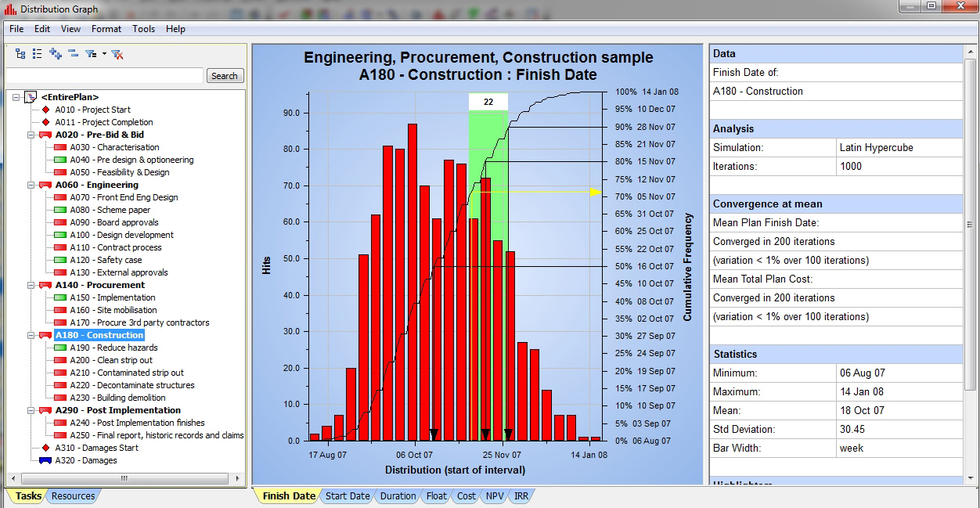Click the yellow arrow marker on chart
This screenshot has width=980, height=508.
pyautogui.click(x=596, y=192)
